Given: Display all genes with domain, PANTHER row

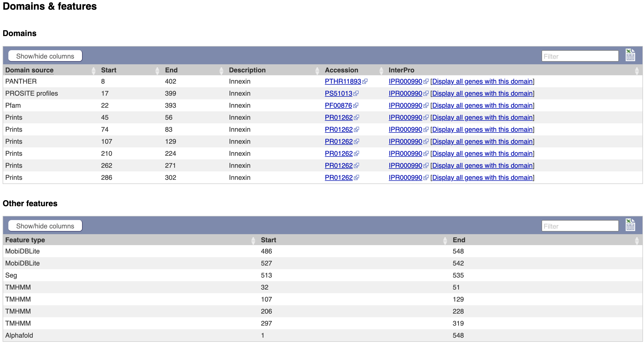Looking at the screenshot, I should (x=482, y=81).
